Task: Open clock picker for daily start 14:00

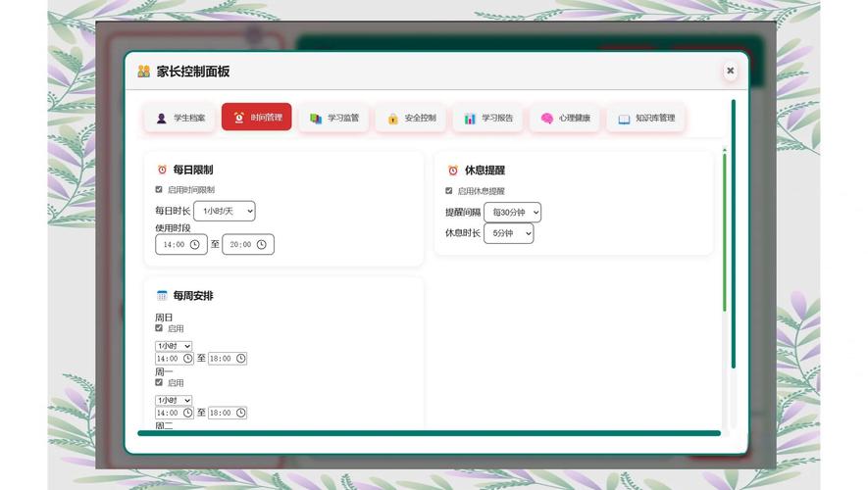Action: (195, 244)
